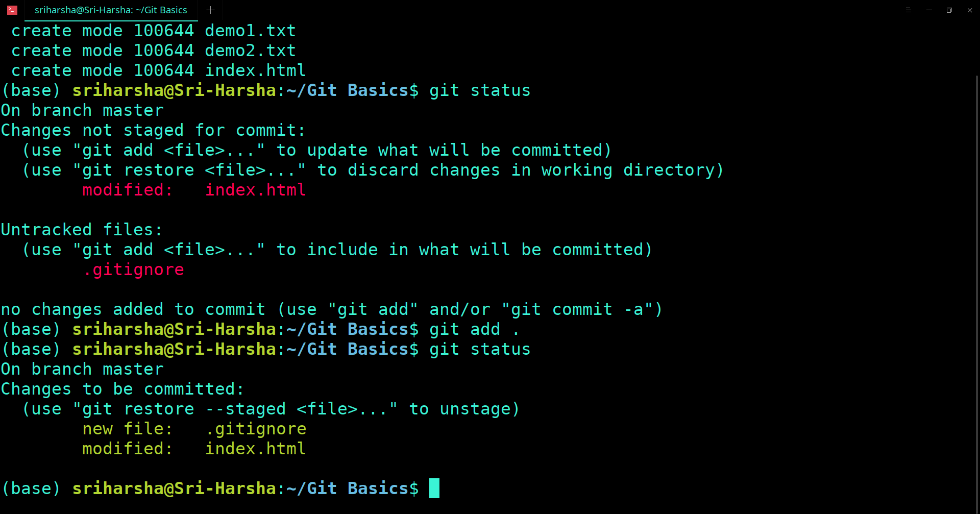Click the green staged 'modified: index.html' line
Image resolution: width=980 pixels, height=514 pixels.
(x=194, y=449)
